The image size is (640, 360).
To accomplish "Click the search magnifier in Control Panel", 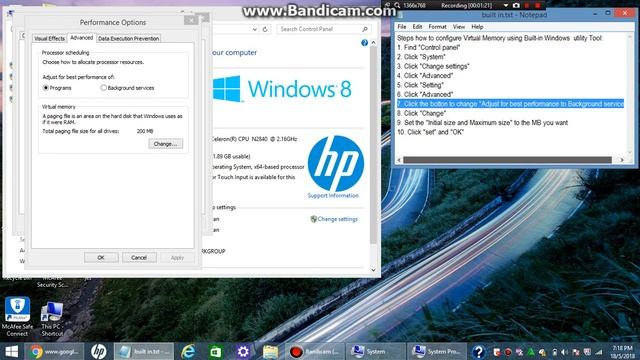I will coord(365,29).
